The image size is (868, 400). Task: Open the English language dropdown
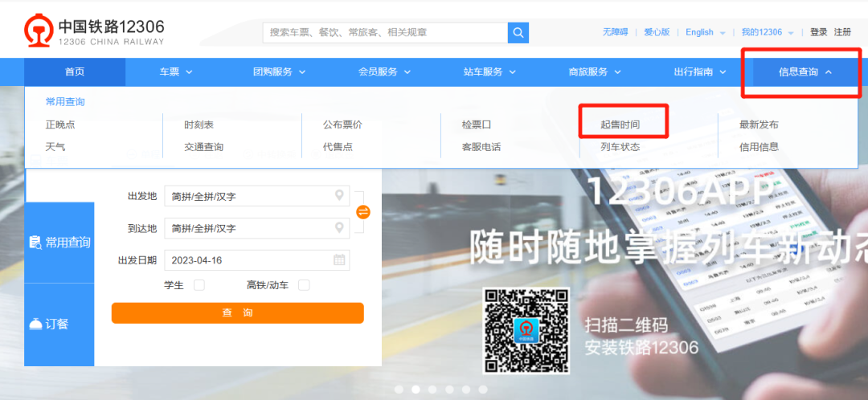tap(705, 32)
